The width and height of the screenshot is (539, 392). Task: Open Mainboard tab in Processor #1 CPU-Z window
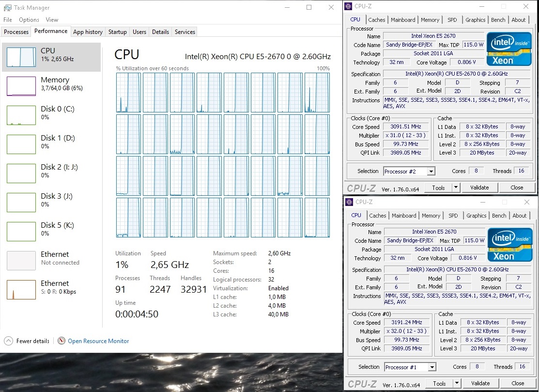(x=404, y=216)
